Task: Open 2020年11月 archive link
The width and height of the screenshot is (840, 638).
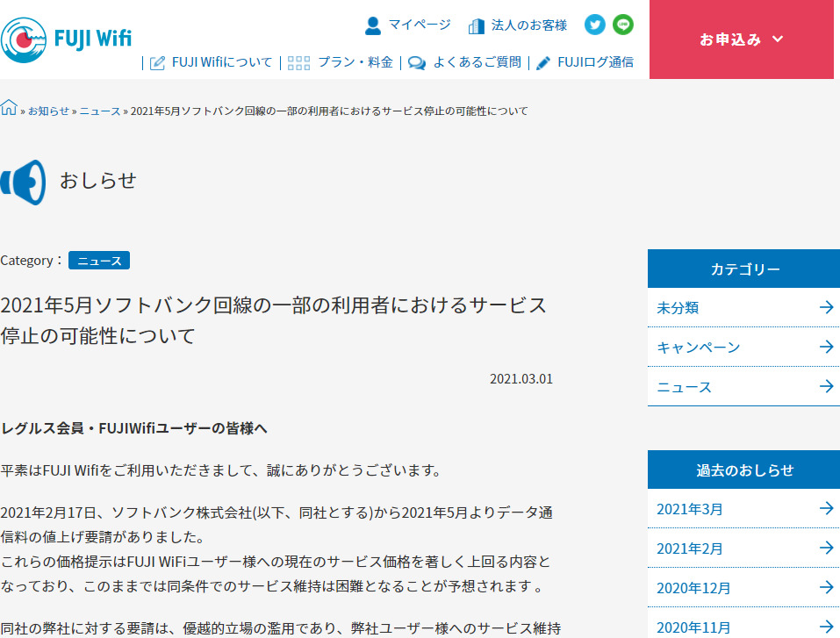Action: pyautogui.click(x=693, y=627)
